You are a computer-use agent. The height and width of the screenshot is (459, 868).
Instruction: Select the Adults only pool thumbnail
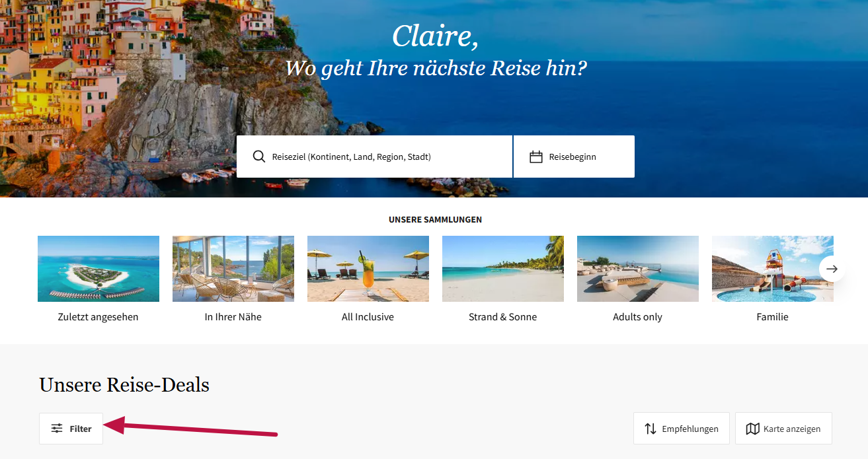pyautogui.click(x=638, y=269)
